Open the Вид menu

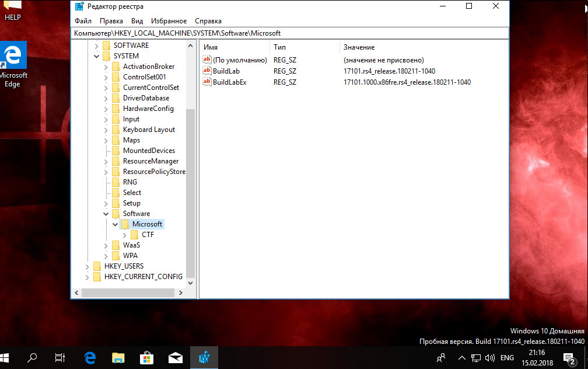point(137,21)
